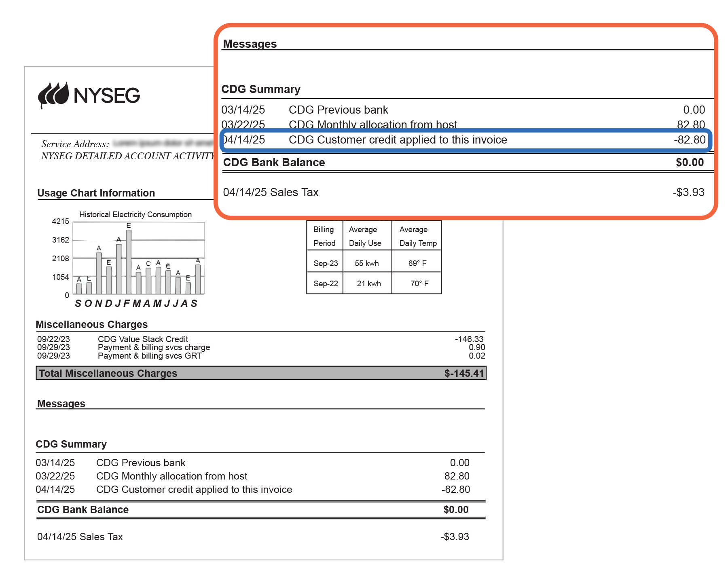This screenshot has width=728, height=581.
Task: Click 'Historical Electricity Consumption' chart title
Action: click(135, 214)
